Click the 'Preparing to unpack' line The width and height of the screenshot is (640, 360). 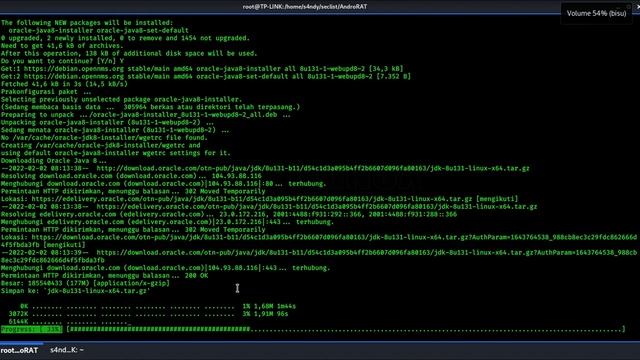click(x=146, y=115)
